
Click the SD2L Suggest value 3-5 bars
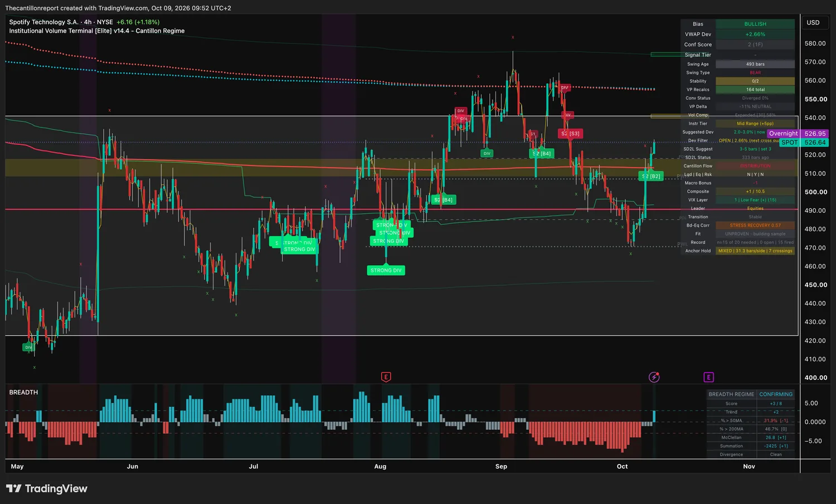[x=755, y=149]
